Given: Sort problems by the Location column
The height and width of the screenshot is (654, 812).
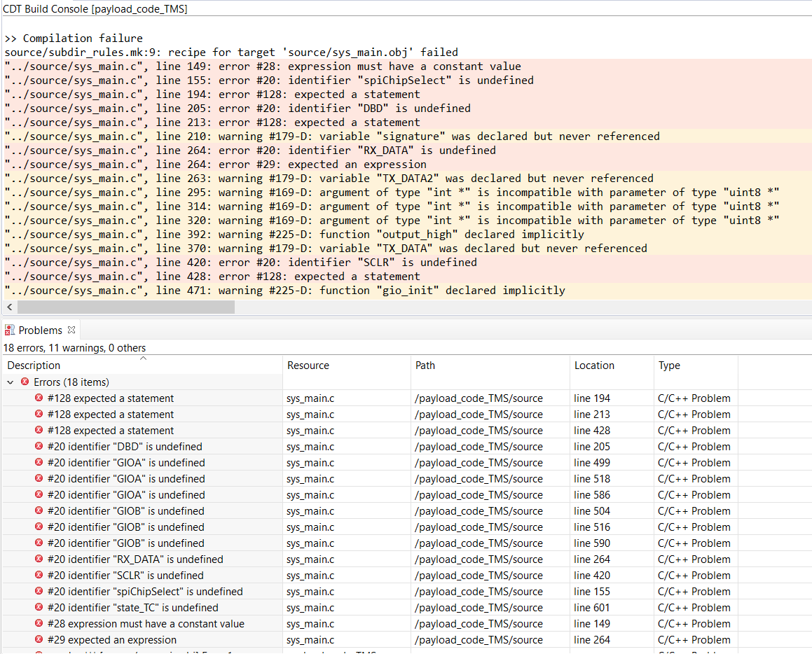Looking at the screenshot, I should (594, 366).
